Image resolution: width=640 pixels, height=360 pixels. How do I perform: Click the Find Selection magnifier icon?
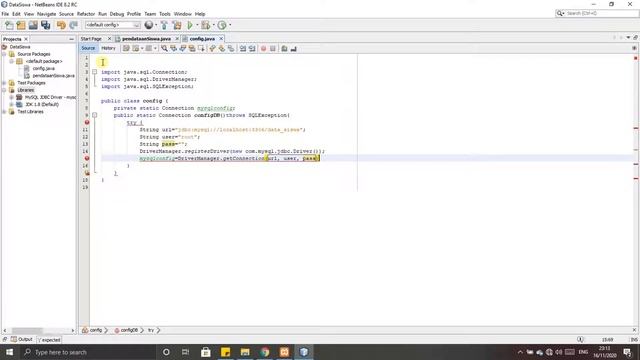point(164,49)
